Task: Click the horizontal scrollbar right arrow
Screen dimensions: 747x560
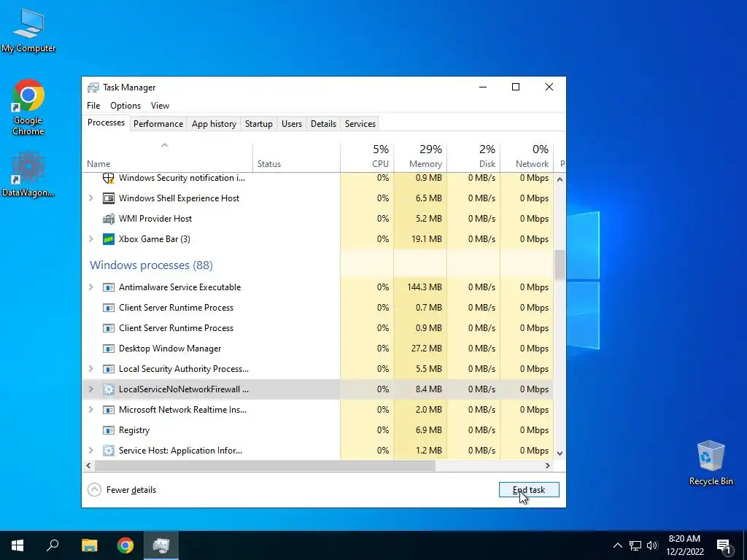Action: pos(548,466)
